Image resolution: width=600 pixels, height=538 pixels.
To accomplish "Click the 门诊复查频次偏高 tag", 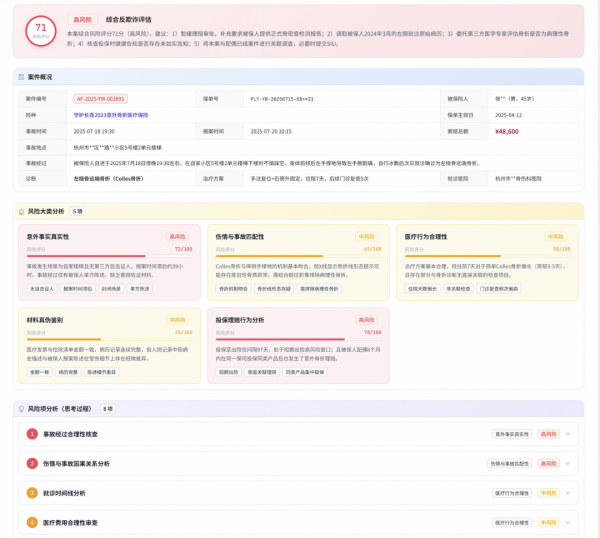I will pos(499,289).
